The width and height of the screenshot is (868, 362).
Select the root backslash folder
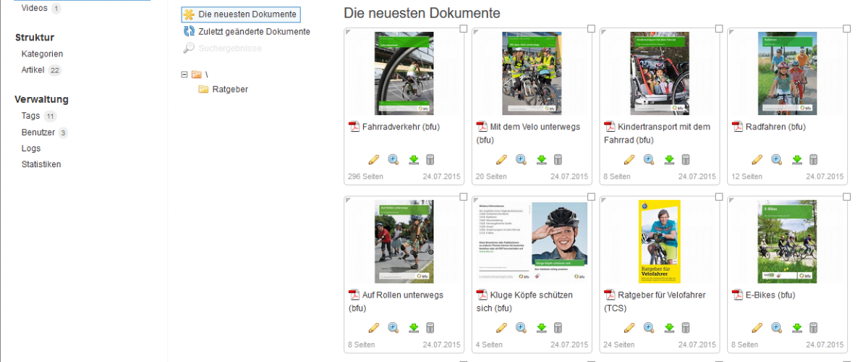tap(205, 74)
